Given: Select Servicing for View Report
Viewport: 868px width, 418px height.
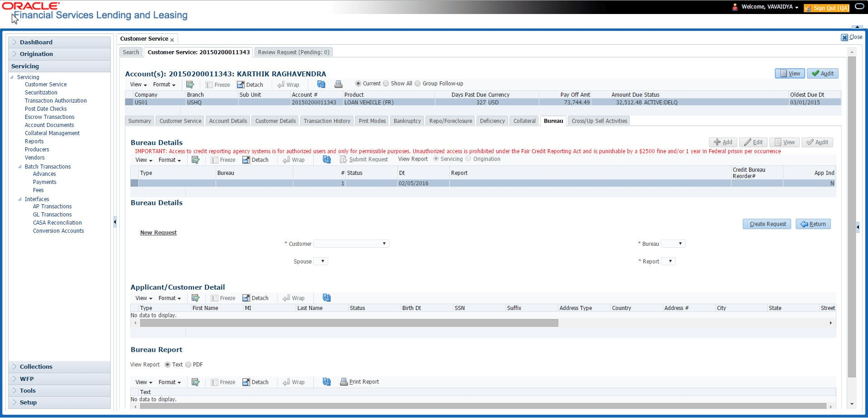Looking at the screenshot, I should click(436, 159).
